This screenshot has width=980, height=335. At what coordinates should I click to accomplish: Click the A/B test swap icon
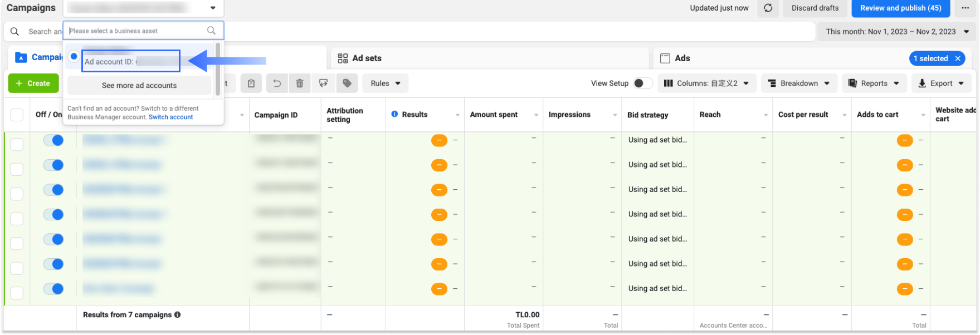pos(323,83)
